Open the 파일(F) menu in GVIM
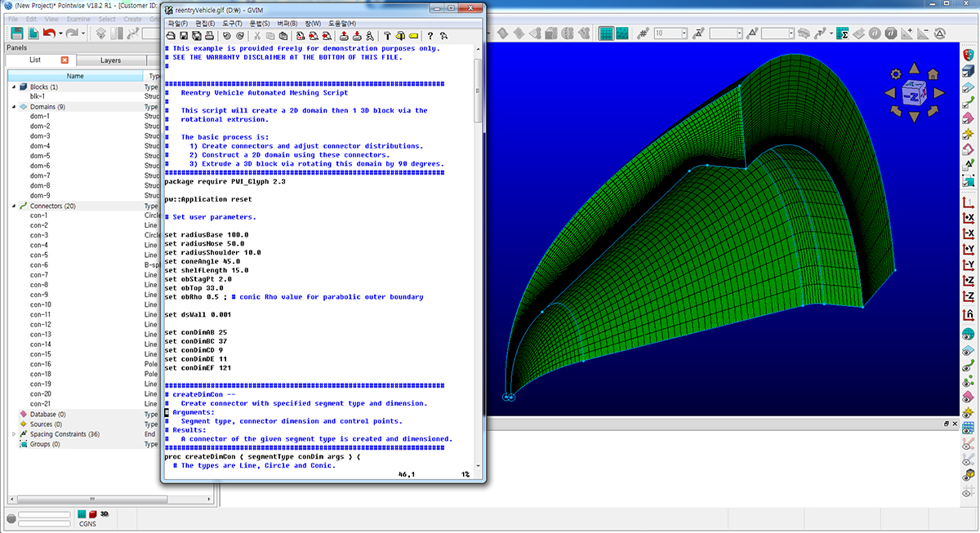 click(178, 23)
